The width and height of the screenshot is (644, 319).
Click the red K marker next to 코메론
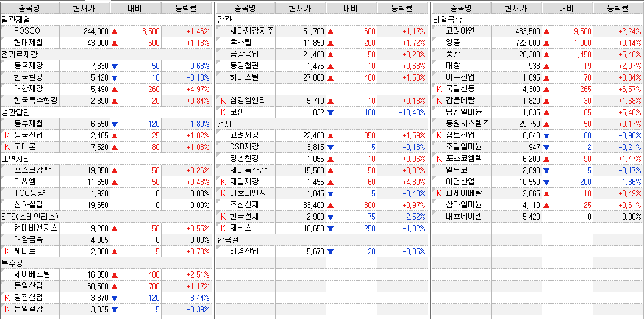(7, 147)
